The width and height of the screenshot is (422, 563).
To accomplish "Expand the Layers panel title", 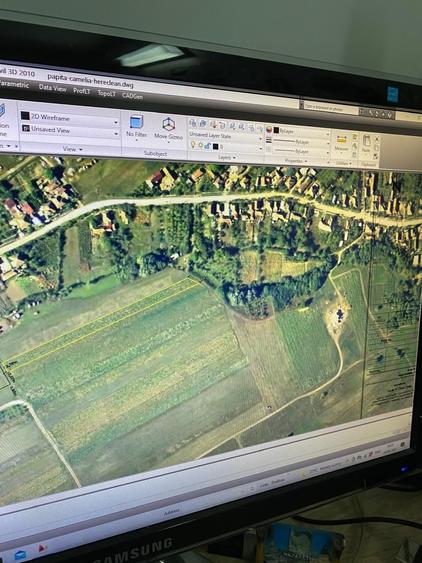I will (227, 158).
